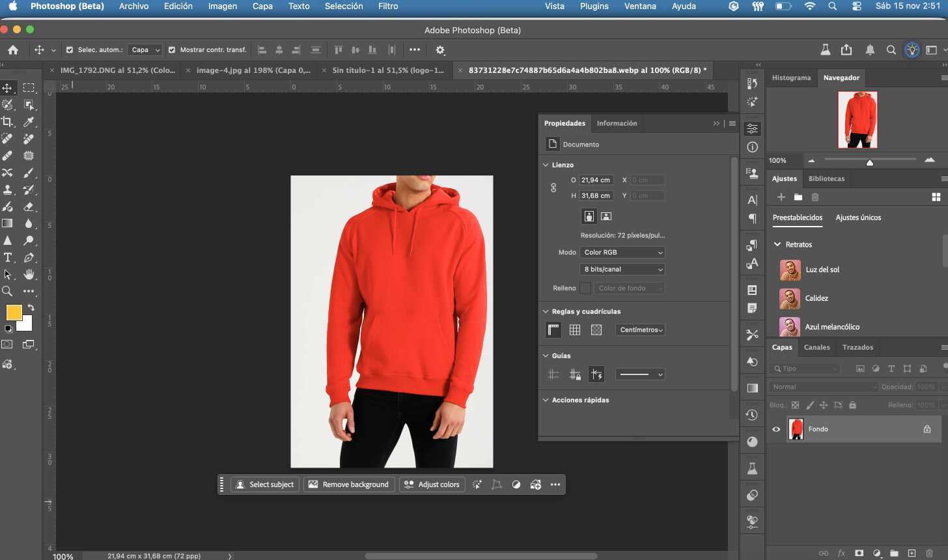The width and height of the screenshot is (948, 560).
Task: Disable the Selec. autom. checkbox
Action: (70, 49)
